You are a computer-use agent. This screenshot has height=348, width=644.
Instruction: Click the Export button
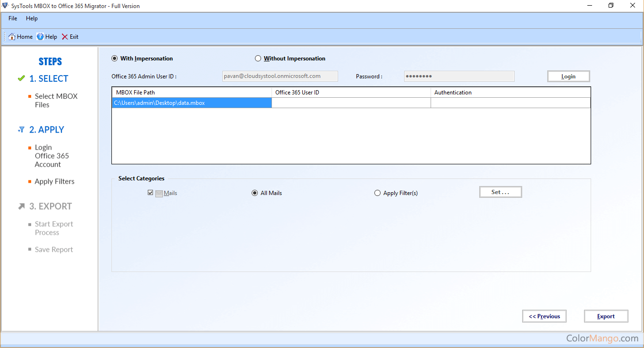[606, 316]
